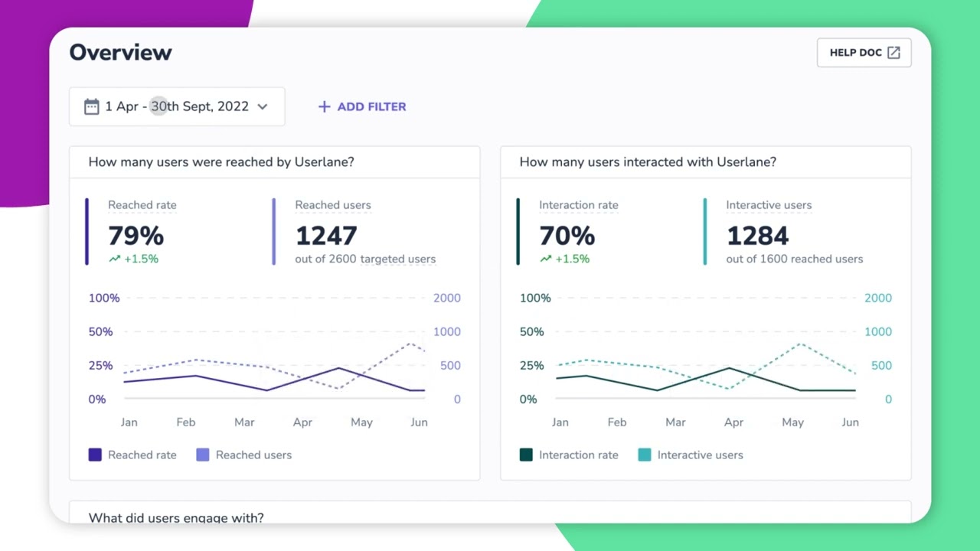The height and width of the screenshot is (551, 980).
Task: Click the 'Interaction rate' legend label
Action: [x=579, y=455]
